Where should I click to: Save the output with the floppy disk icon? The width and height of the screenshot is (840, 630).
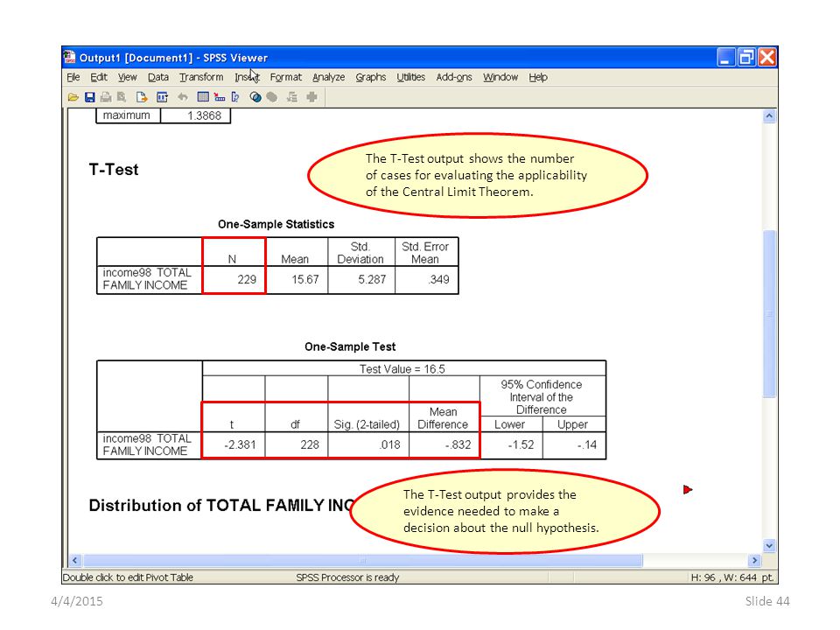(89, 97)
